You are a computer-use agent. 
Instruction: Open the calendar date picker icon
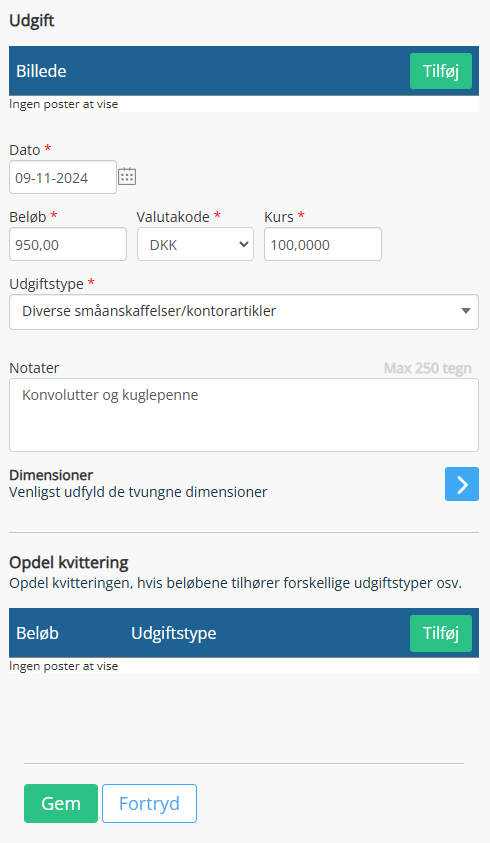coord(127,176)
